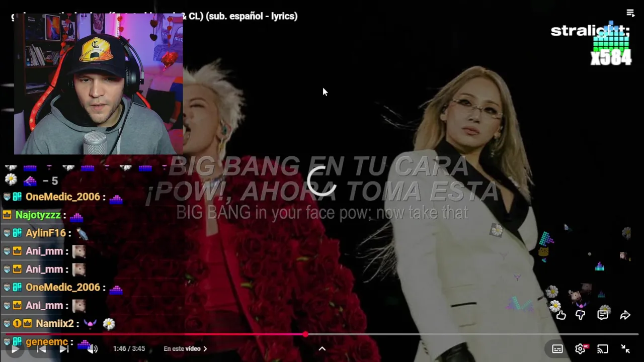
Task: Click username AylinF16 in chat overlay
Action: (46, 233)
